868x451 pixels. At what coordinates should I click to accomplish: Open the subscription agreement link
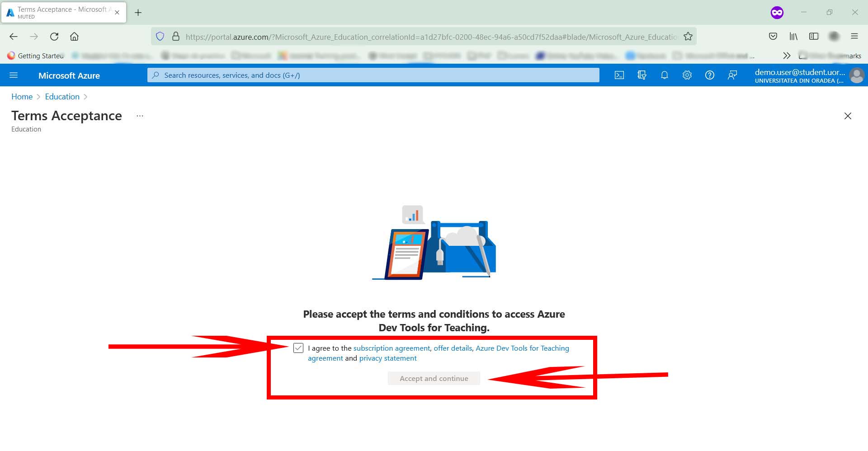pyautogui.click(x=392, y=348)
